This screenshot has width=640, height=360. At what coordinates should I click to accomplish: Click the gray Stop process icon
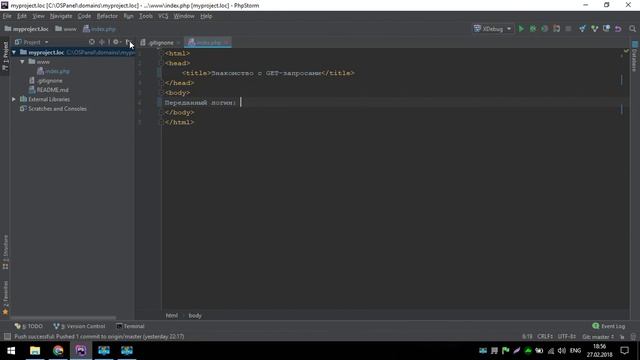point(568,29)
